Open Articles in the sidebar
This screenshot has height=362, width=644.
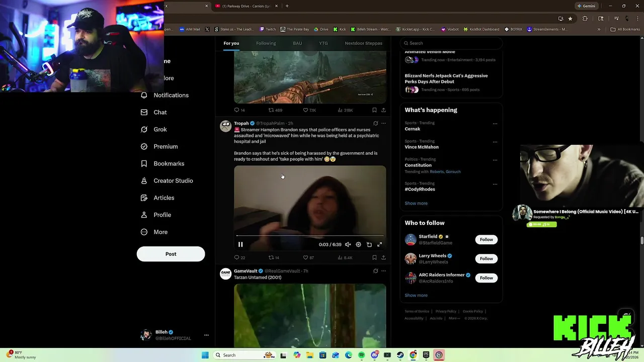coord(157,198)
